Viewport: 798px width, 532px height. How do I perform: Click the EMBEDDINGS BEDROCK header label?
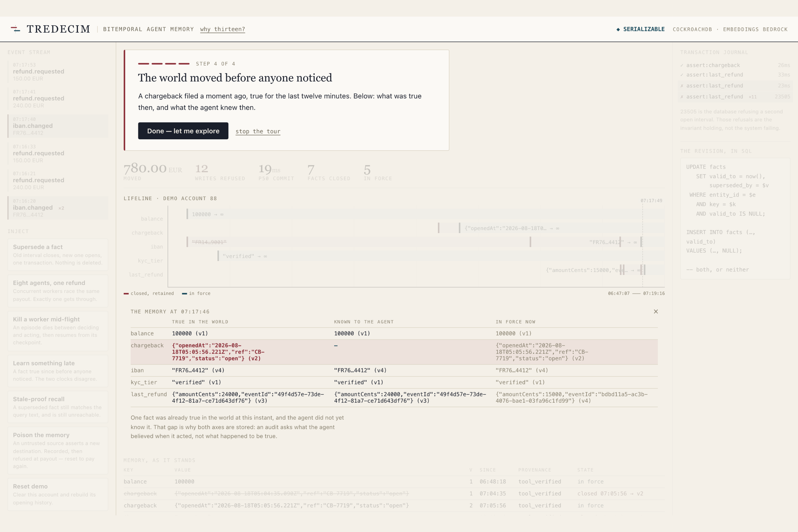(x=755, y=29)
